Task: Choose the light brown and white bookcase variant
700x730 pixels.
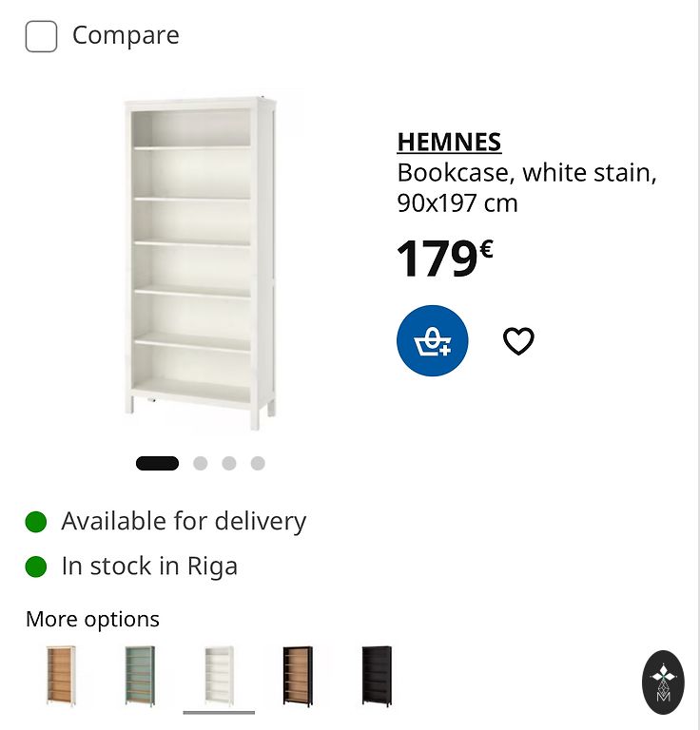Action: pyautogui.click(x=61, y=676)
